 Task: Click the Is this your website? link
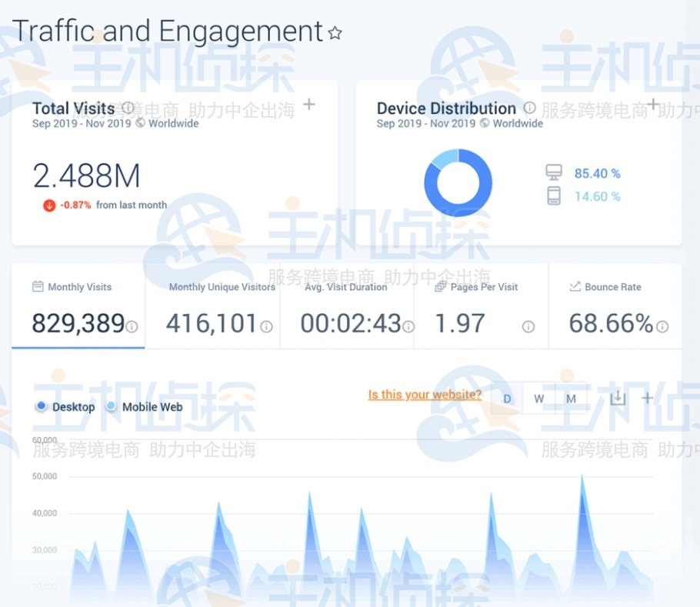(x=424, y=394)
